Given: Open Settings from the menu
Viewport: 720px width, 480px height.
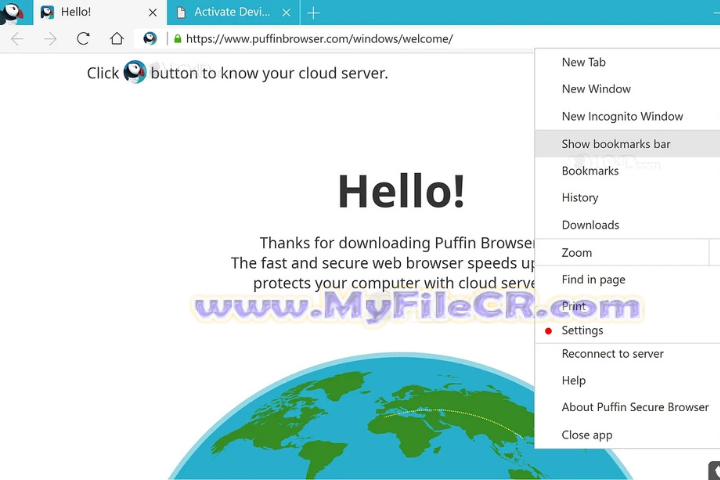Looking at the screenshot, I should click(x=627, y=330).
